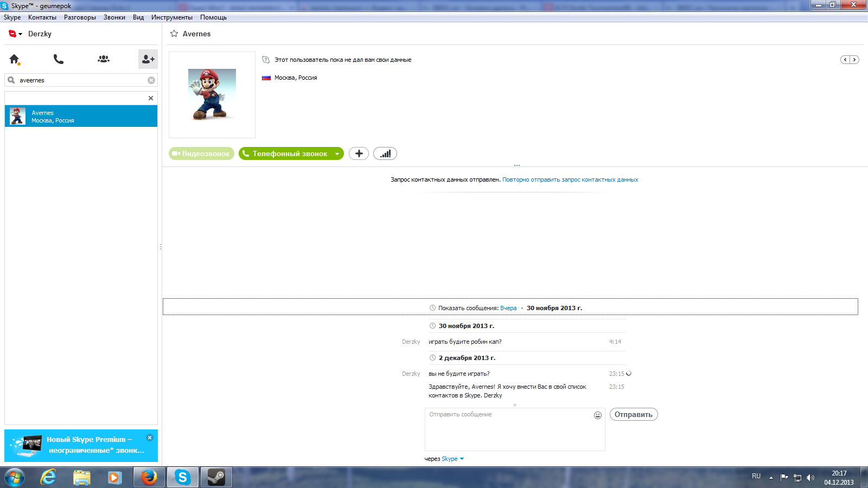The image size is (868, 488).
Task: Show messages from 30 ноября 2013 г.
Action: point(554,308)
